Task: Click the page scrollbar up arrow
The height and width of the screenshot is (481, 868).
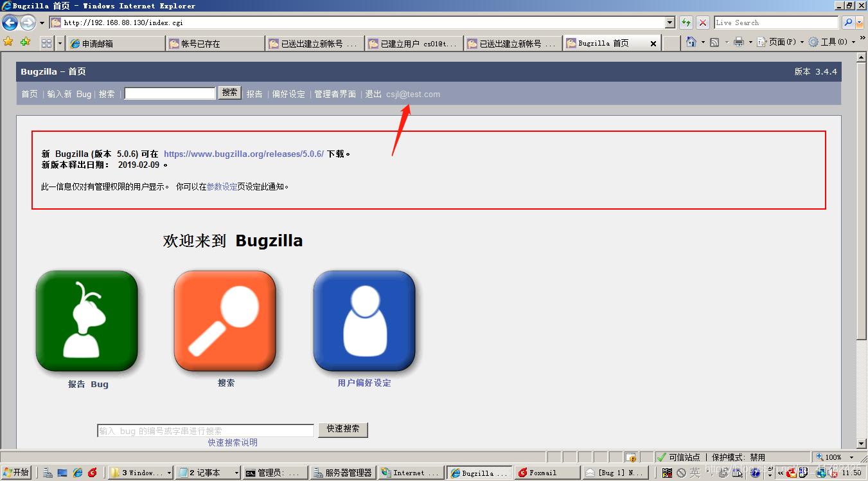Action: pyautogui.click(x=862, y=57)
